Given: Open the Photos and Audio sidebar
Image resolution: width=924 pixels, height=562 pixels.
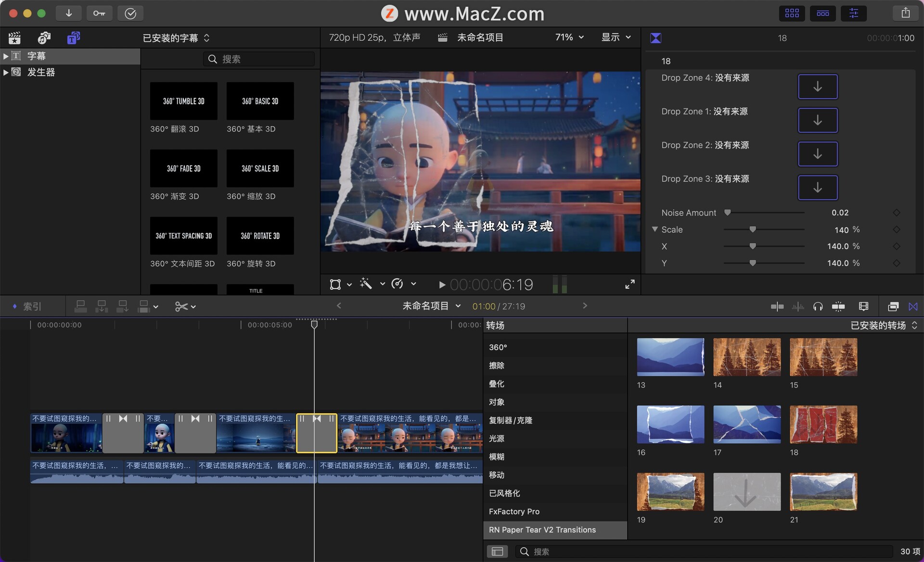Looking at the screenshot, I should coord(44,38).
